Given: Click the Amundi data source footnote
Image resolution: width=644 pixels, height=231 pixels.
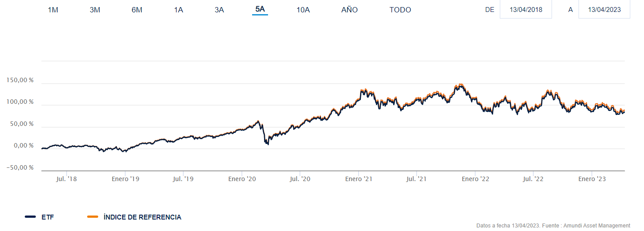Looking at the screenshot, I should tap(553, 226).
